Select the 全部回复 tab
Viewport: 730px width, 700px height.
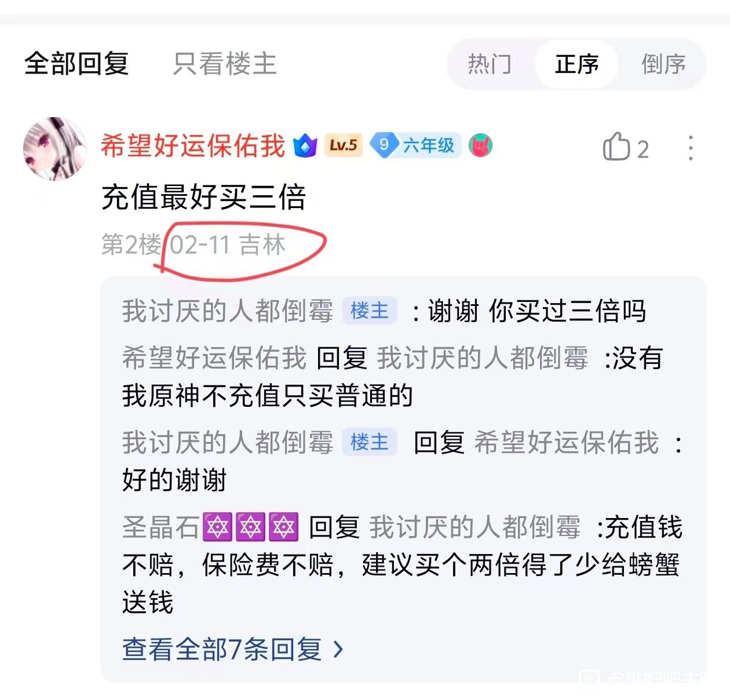76,64
